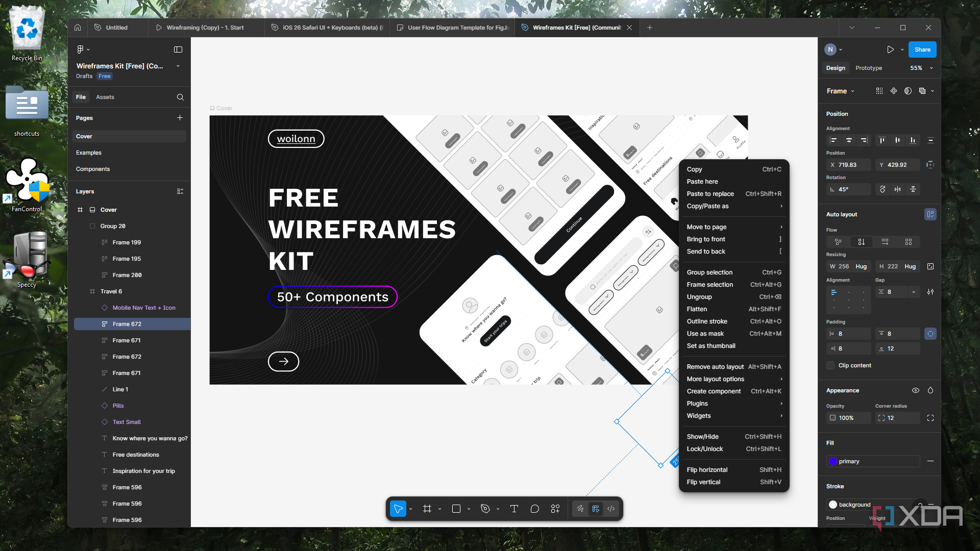Select the Frame tool in toolbar

coord(427,509)
